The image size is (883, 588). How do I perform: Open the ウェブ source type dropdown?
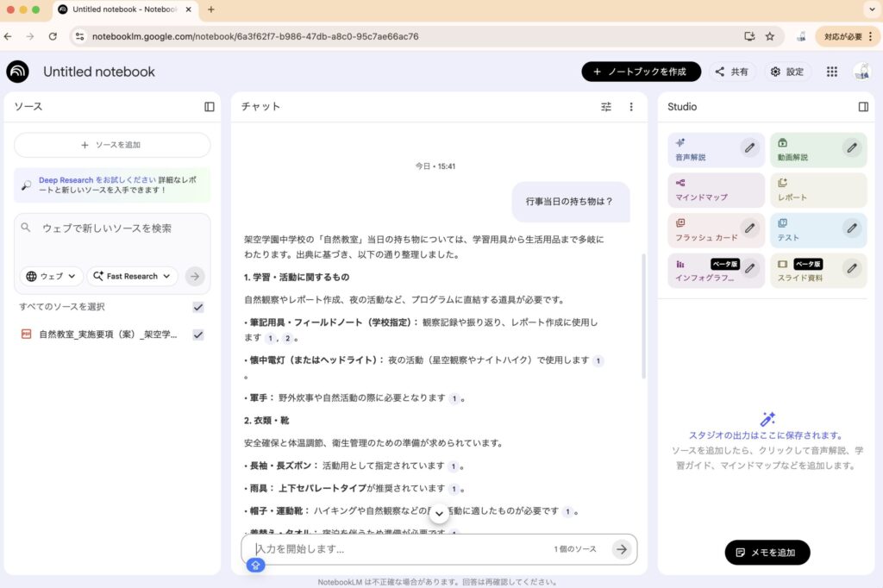pos(51,276)
